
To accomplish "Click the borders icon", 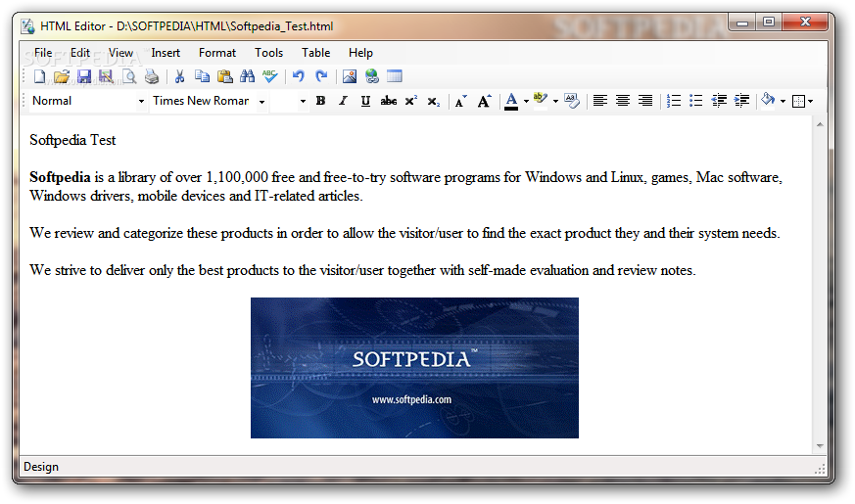I will (798, 102).
